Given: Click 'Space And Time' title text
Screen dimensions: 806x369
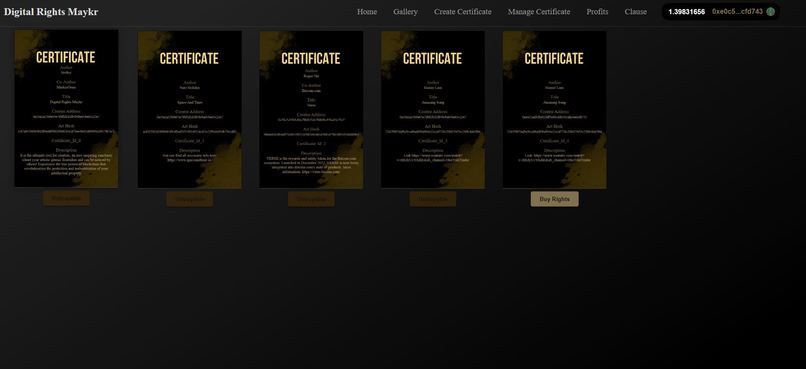Looking at the screenshot, I should pos(190,102).
